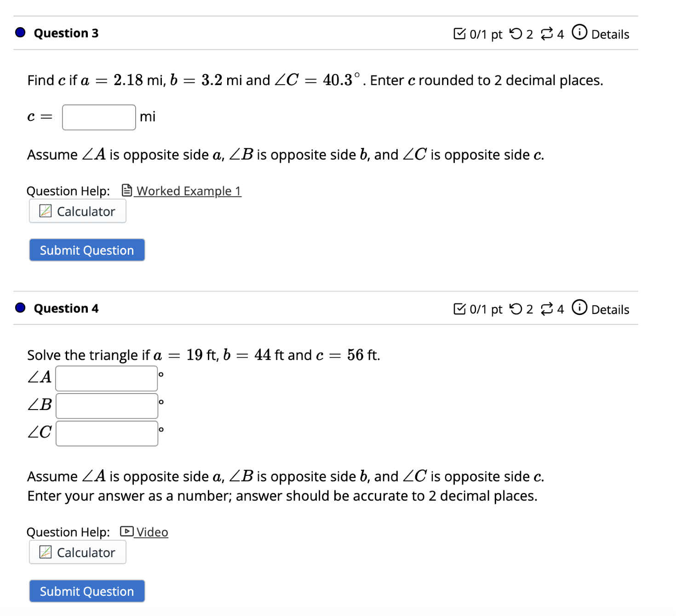The image size is (676, 616).
Task: Click the attempts counter showing 4 in Question 3
Action: [x=560, y=34]
